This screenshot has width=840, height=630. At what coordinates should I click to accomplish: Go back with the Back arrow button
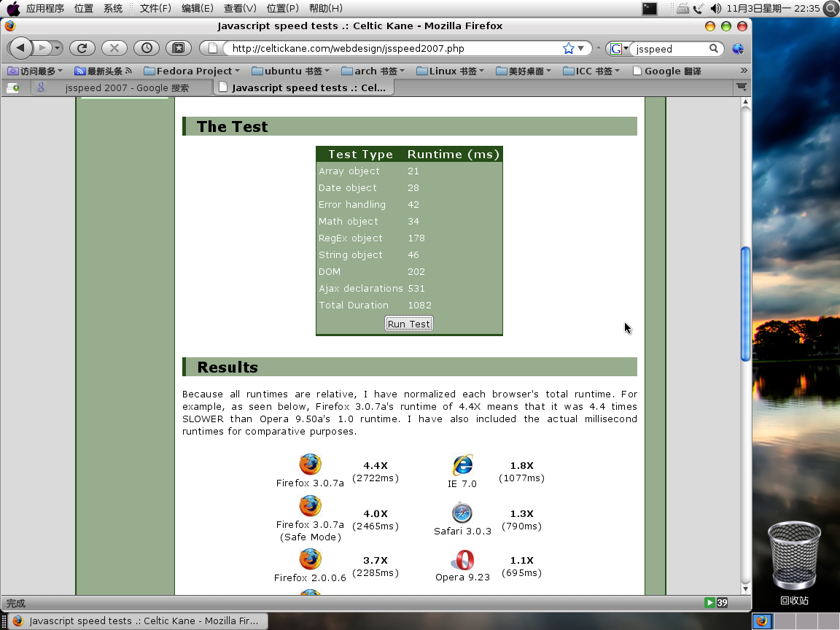20,48
